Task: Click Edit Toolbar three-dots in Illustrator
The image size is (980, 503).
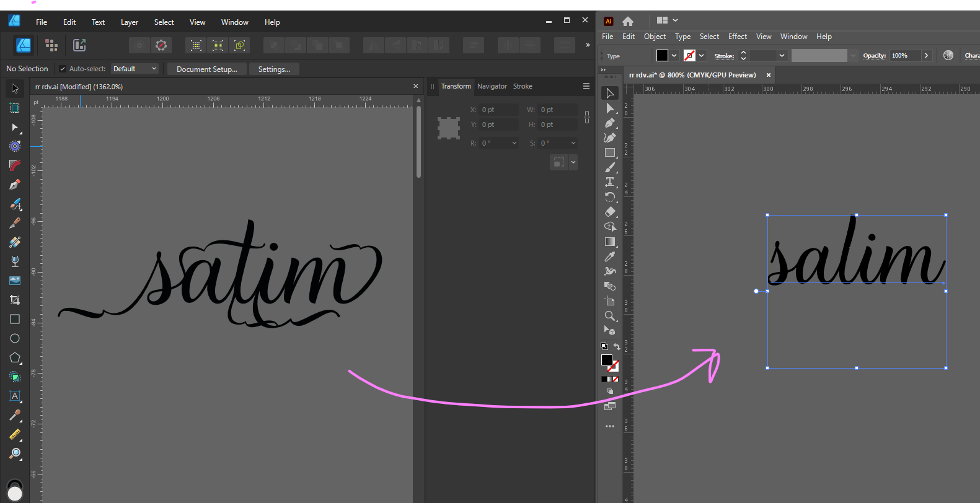Action: [610, 426]
